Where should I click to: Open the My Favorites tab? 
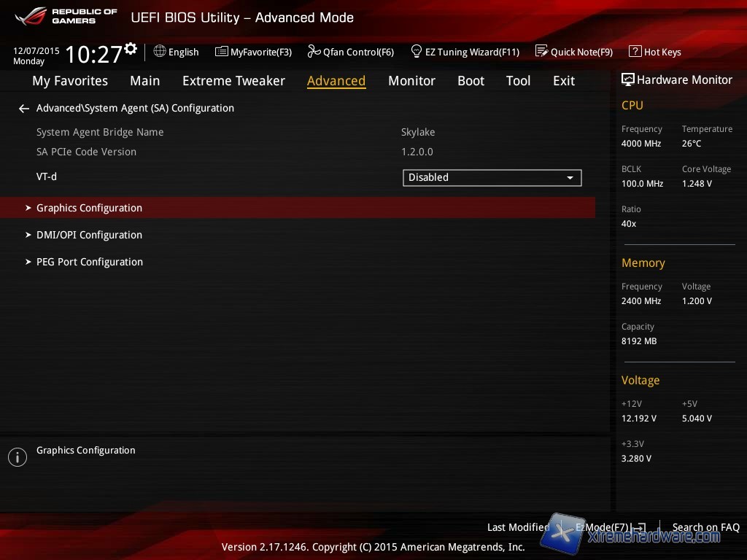70,81
